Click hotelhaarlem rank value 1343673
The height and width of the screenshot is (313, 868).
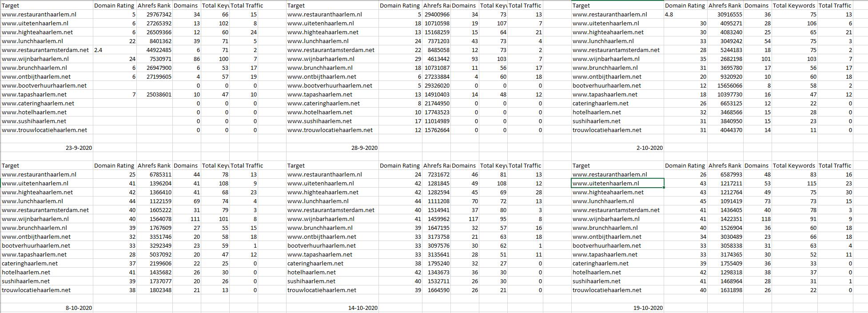click(436, 272)
